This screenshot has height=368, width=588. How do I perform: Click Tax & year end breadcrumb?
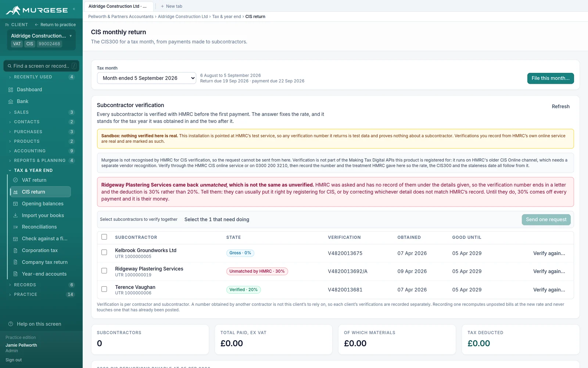tap(227, 17)
